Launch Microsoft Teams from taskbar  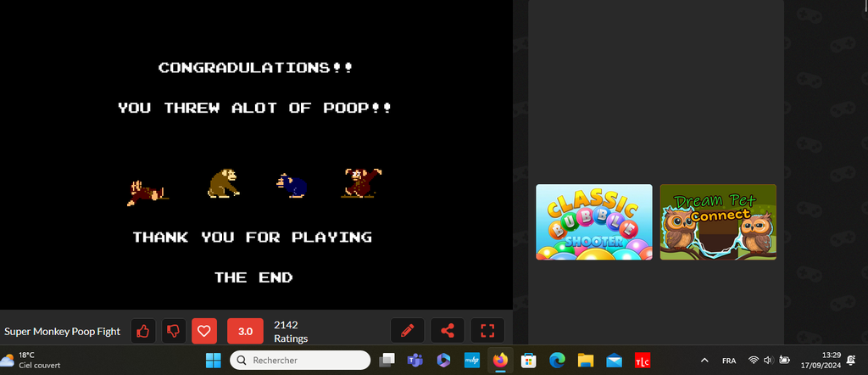415,361
